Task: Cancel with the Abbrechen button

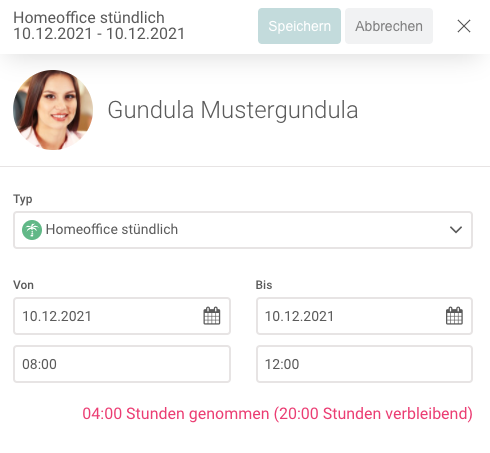Action: click(x=389, y=26)
